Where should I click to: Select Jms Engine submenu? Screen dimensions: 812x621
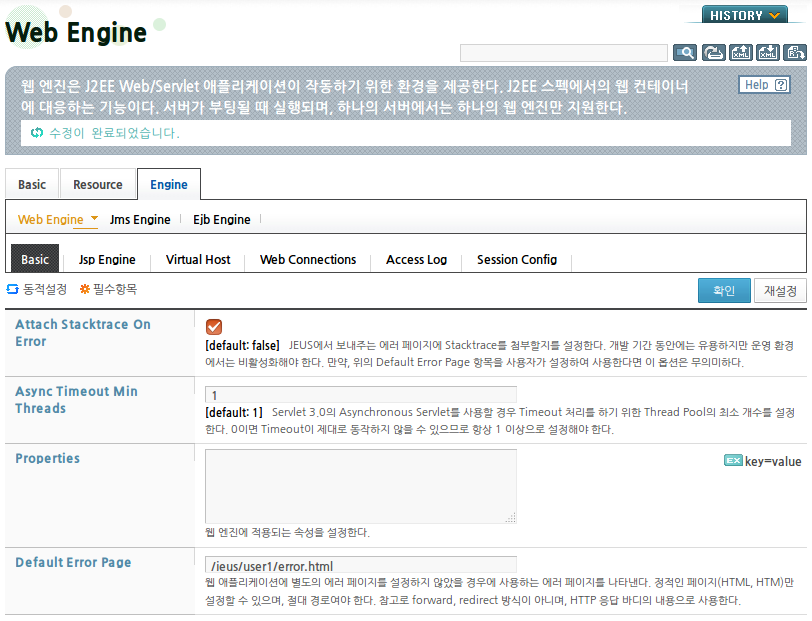click(140, 220)
